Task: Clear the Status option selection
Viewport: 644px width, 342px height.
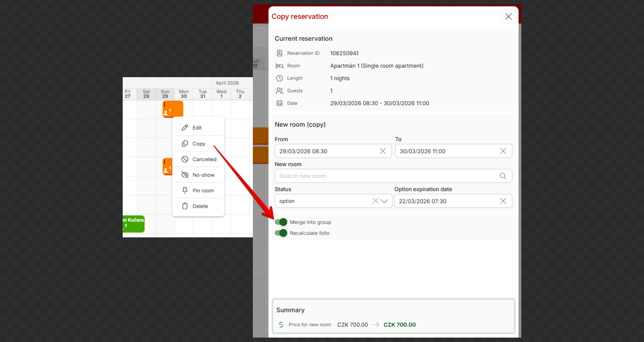Action: (375, 201)
